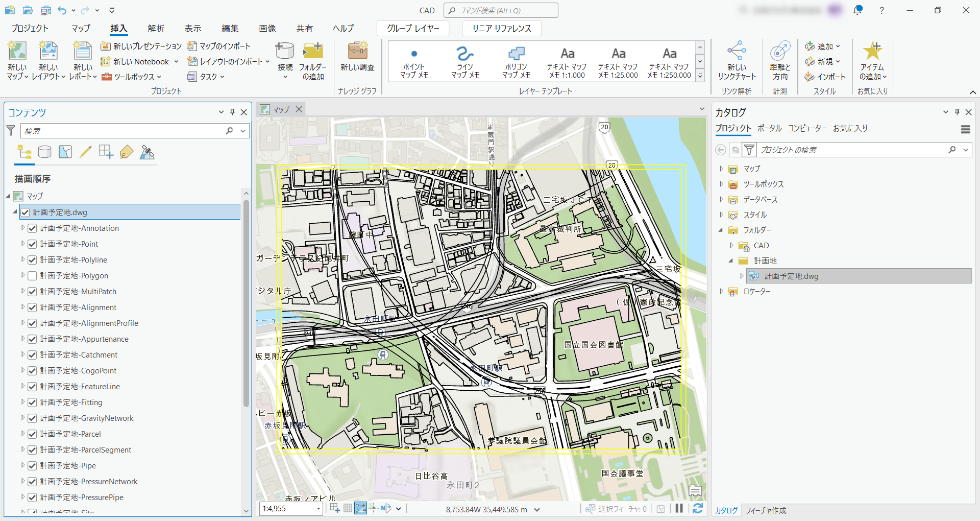980x521 pixels.
Task: Collapse the 計画地 folder in Catalog
Action: click(731, 261)
